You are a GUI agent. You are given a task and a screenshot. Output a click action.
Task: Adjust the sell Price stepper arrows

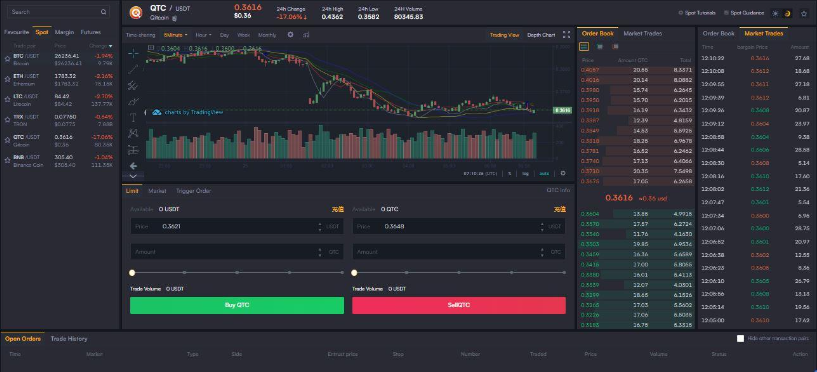tap(542, 227)
